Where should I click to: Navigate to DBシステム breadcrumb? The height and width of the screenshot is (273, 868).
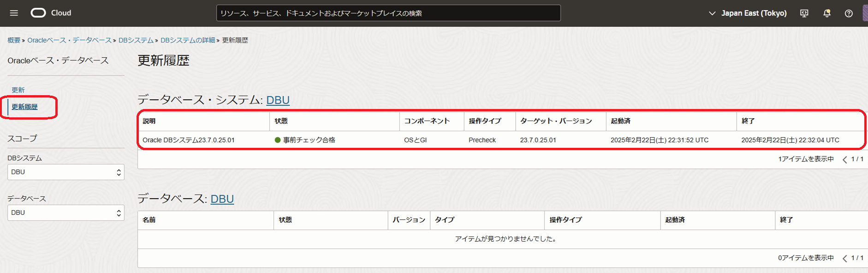click(136, 40)
